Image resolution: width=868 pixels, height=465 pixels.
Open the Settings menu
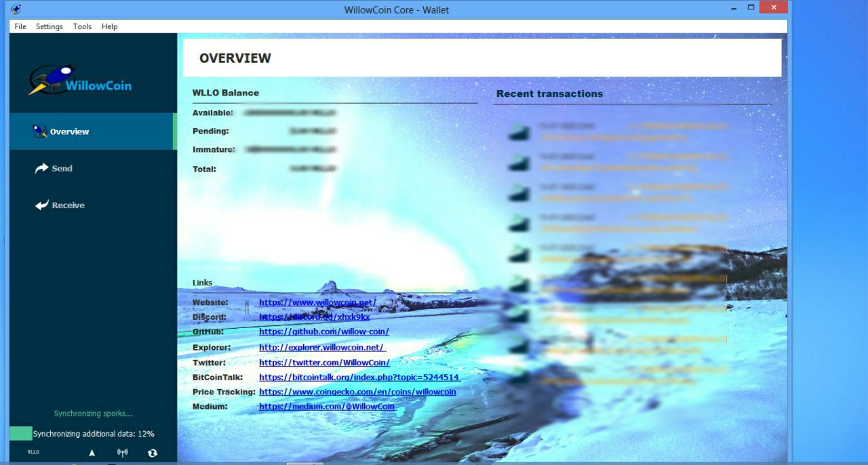point(50,26)
